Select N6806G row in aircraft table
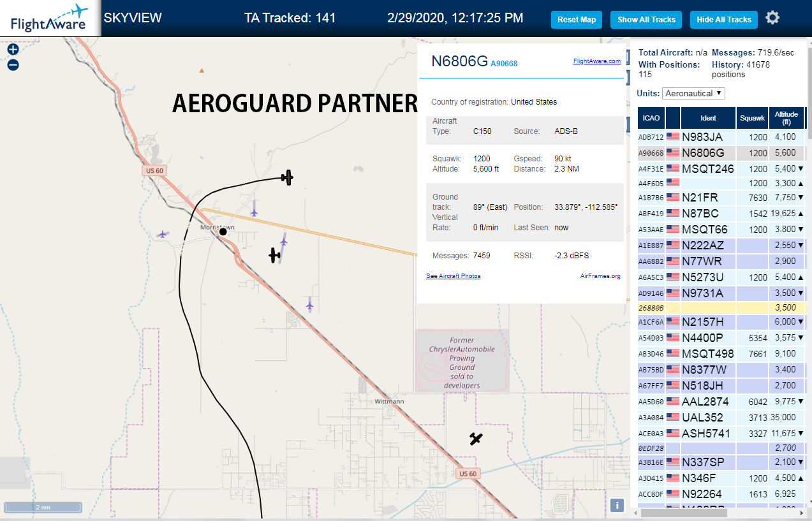Image resolution: width=812 pixels, height=521 pixels. 721,153
